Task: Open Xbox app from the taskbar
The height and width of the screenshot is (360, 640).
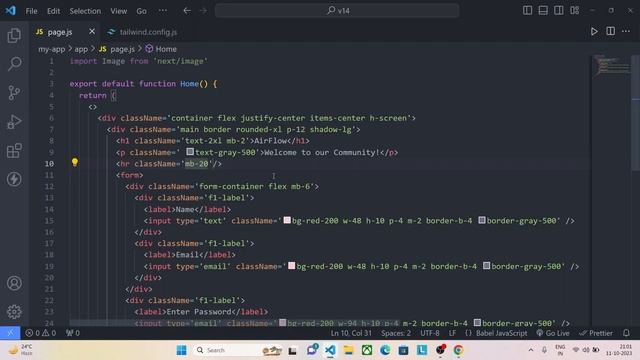Action: click(x=367, y=350)
